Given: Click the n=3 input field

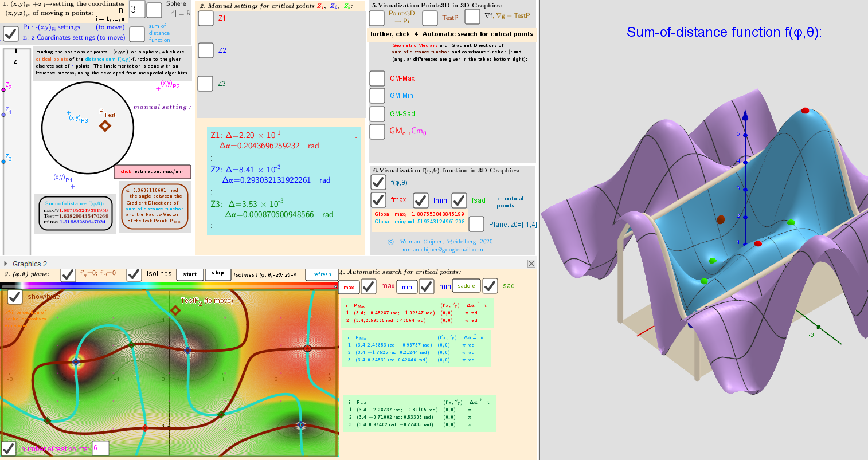Looking at the screenshot, I should coord(137,9).
